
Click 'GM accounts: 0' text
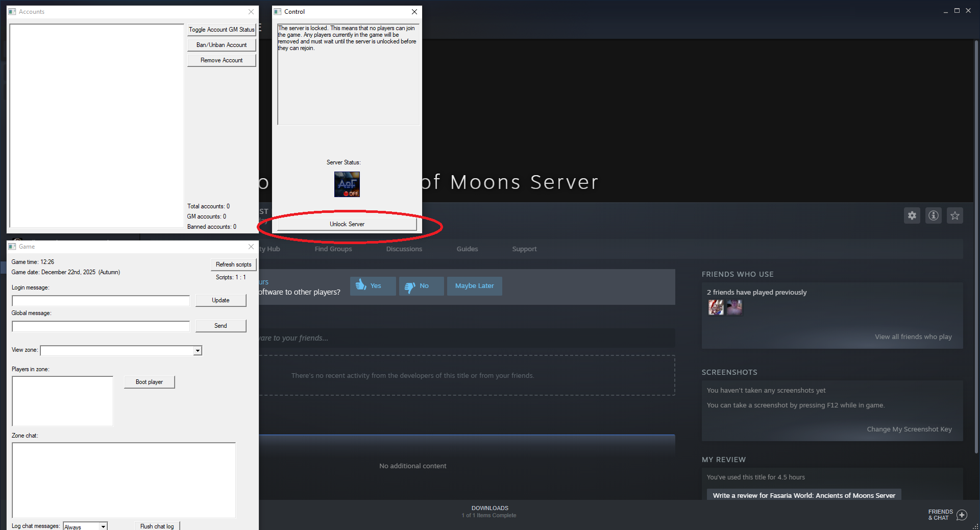pos(207,216)
